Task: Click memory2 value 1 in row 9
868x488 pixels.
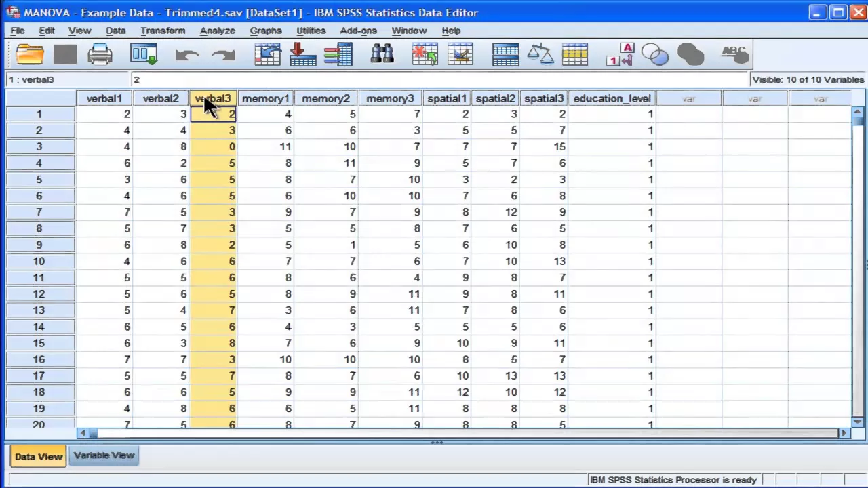Action: [325, 245]
